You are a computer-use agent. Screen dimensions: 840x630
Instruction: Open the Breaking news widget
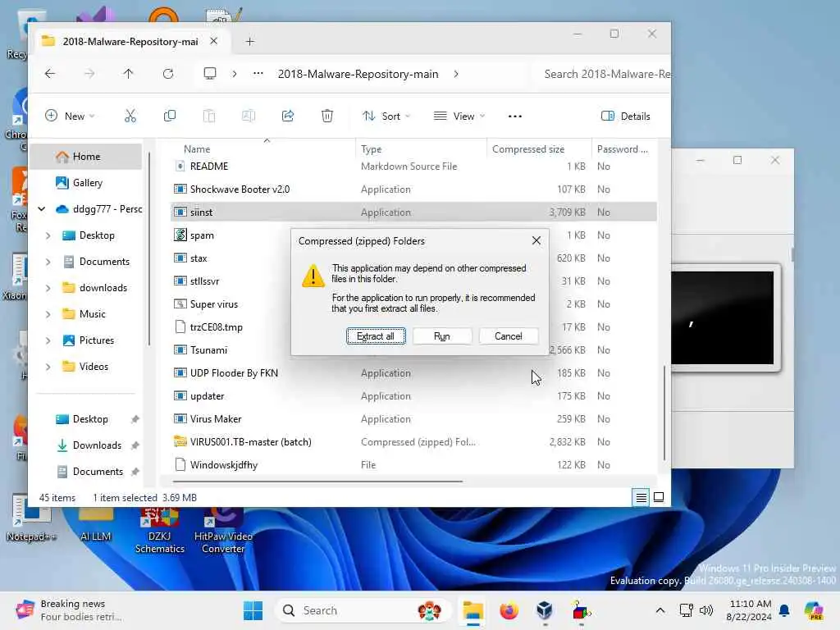click(69, 610)
